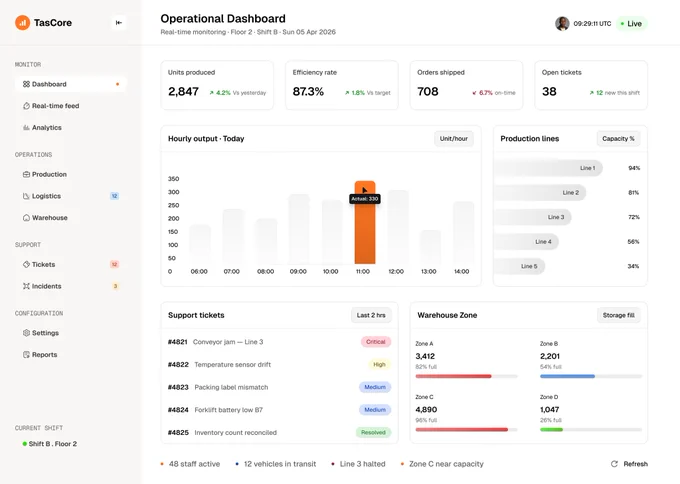Click the Resolved badge on ticket #4825
680x484 pixels.
coord(373,432)
